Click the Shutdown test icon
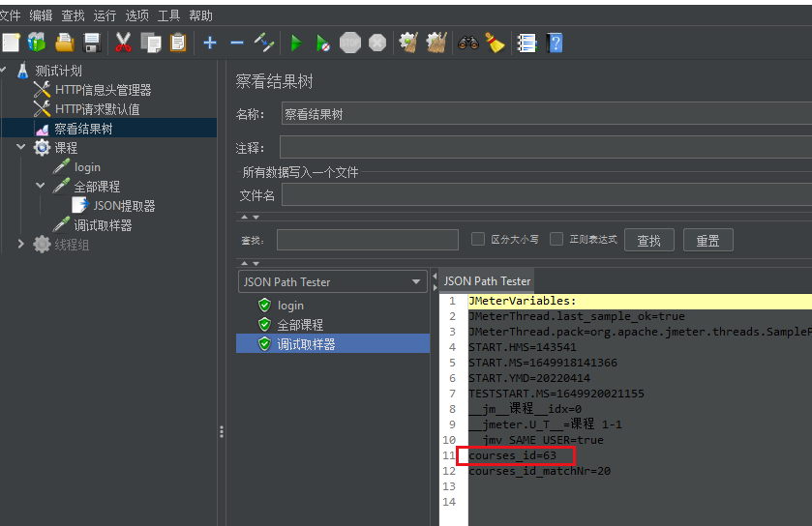This screenshot has height=526, width=812. pyautogui.click(x=377, y=43)
